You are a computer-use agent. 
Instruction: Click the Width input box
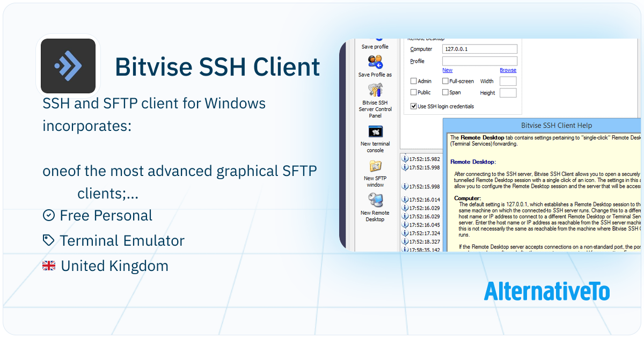point(508,81)
